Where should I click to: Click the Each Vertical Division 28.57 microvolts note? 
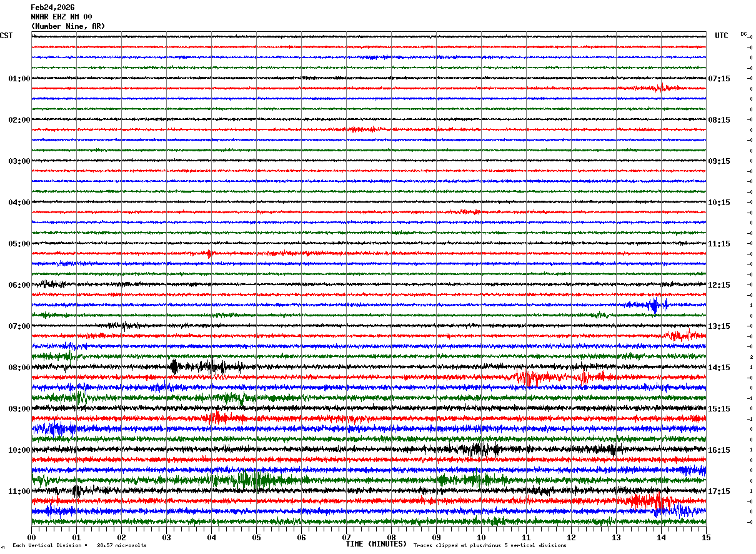coord(79,545)
